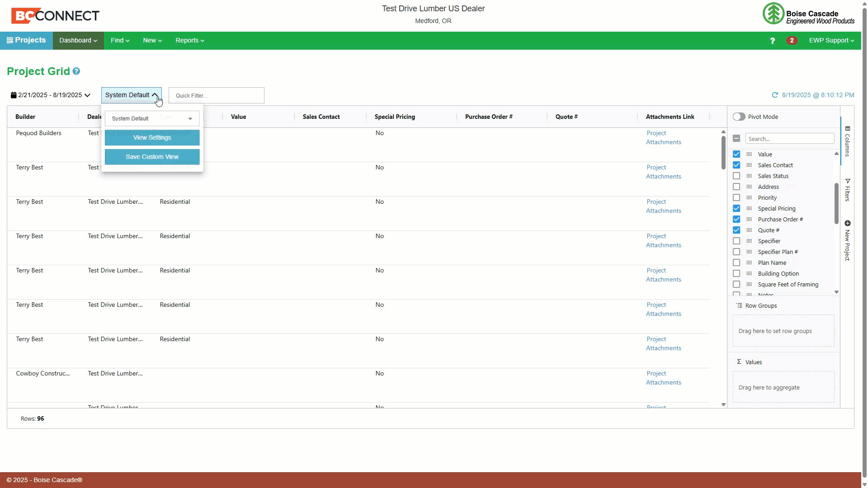Check the Specifier column checkbox
The height and width of the screenshot is (488, 868).
tap(736, 241)
